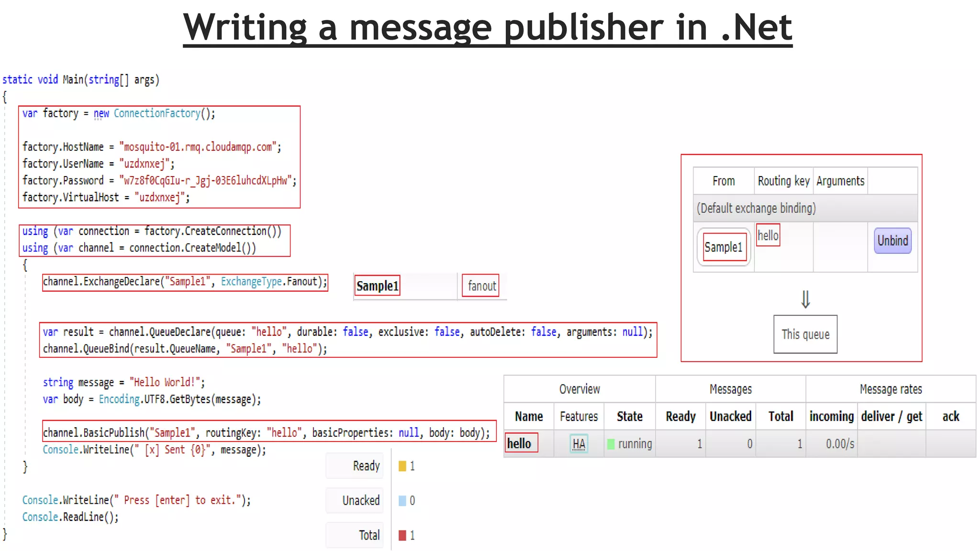
Task: Click the Console.ReadLine() code line
Action: (70, 517)
